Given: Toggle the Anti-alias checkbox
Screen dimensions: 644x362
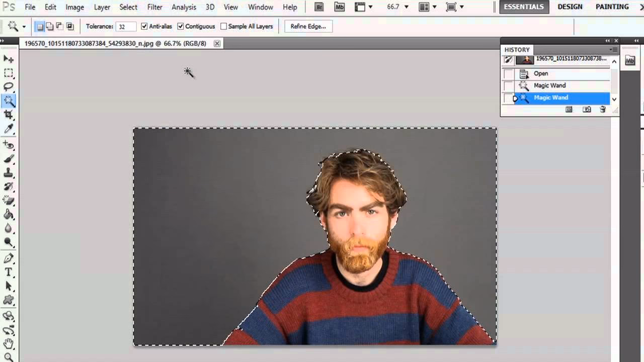Looking at the screenshot, I should click(x=144, y=26).
